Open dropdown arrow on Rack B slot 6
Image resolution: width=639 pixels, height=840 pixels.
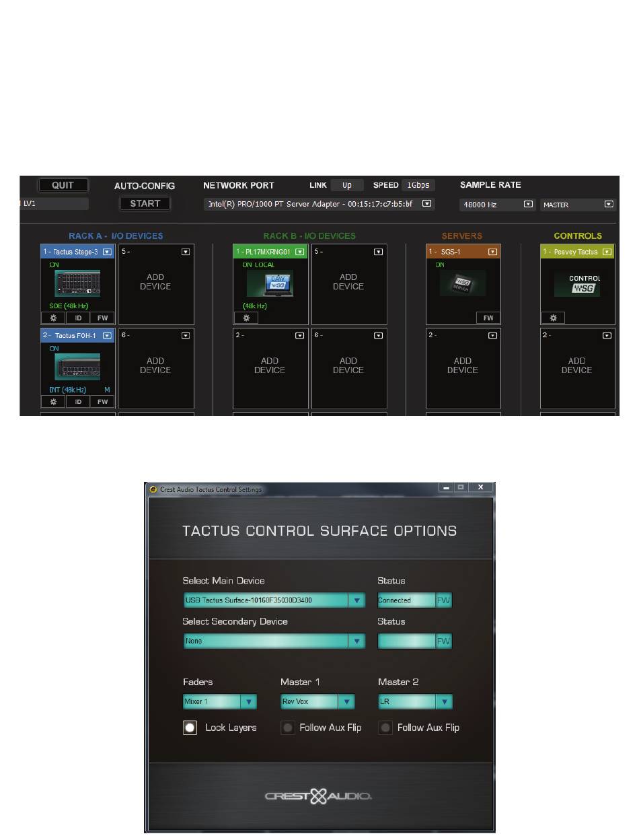click(379, 335)
